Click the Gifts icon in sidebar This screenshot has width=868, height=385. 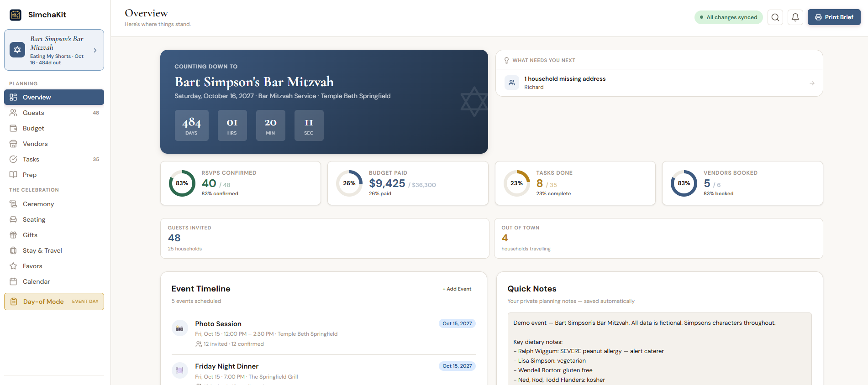[x=13, y=235]
